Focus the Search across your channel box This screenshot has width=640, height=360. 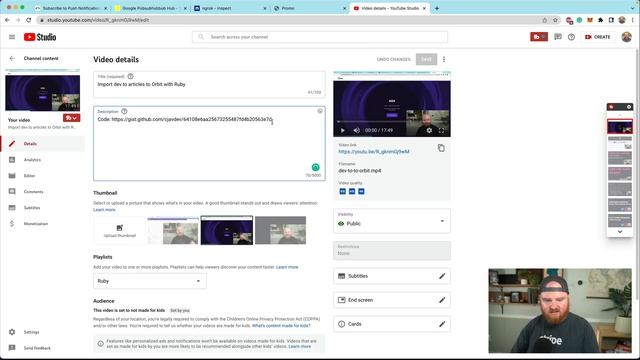pyautogui.click(x=320, y=37)
